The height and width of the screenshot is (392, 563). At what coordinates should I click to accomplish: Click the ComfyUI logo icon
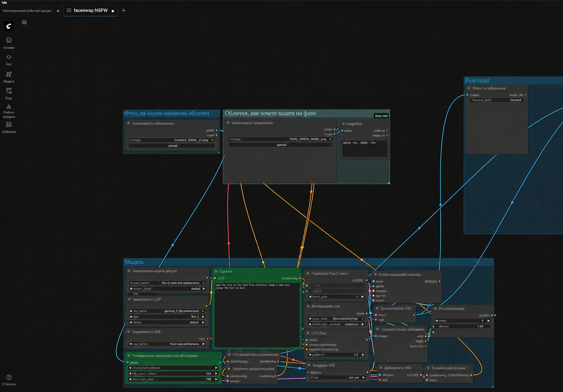pyautogui.click(x=9, y=26)
